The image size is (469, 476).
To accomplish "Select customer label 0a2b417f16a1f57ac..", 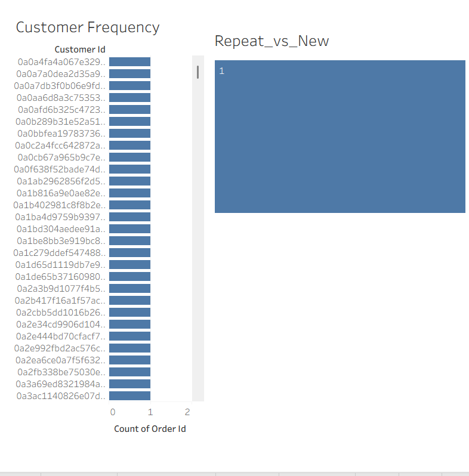I will [60, 301].
